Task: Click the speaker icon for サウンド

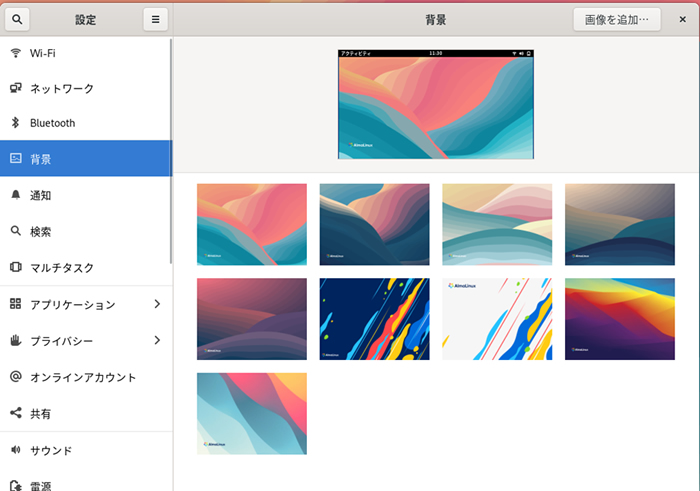Action: (16, 450)
